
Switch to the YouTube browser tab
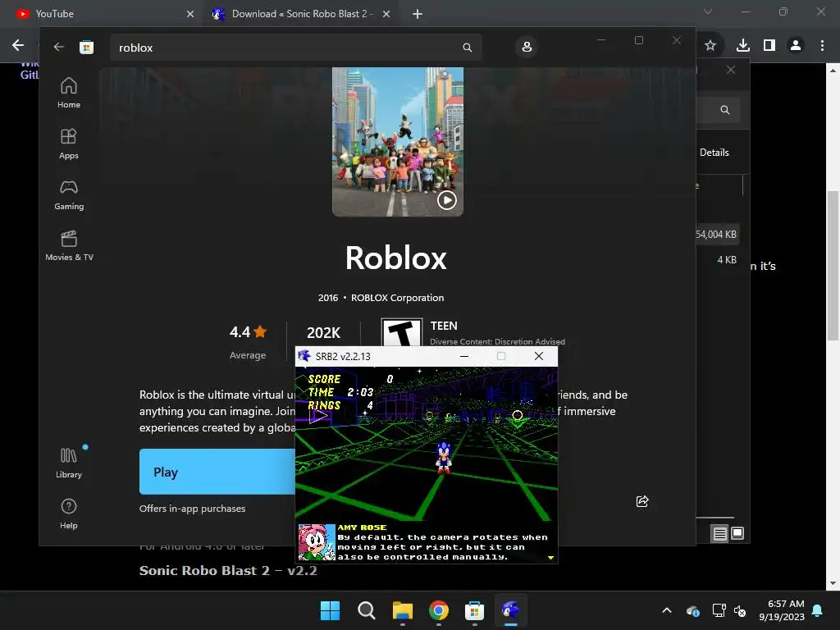click(102, 14)
